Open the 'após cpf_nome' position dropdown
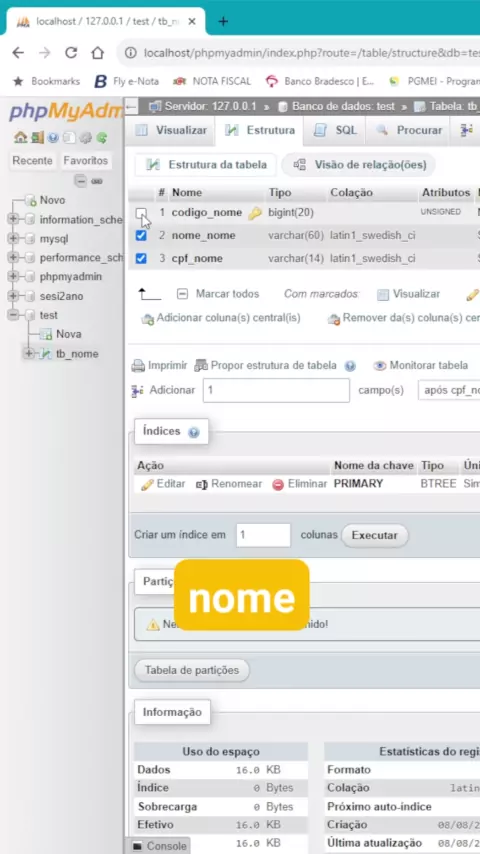The image size is (480, 854). coord(449,391)
